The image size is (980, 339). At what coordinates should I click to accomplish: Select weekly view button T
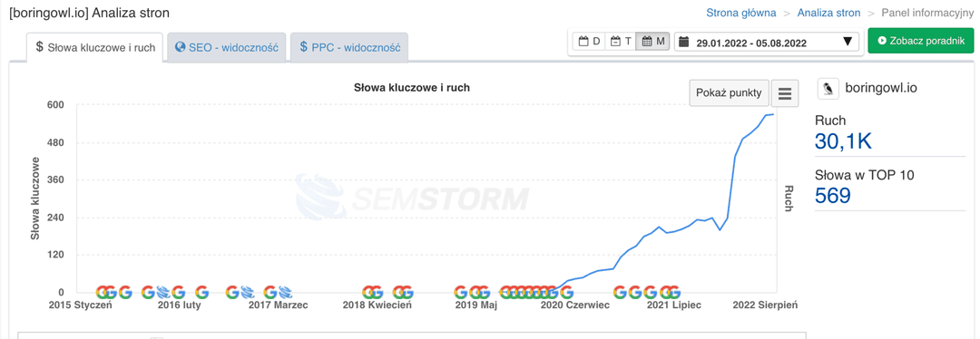coord(621,42)
